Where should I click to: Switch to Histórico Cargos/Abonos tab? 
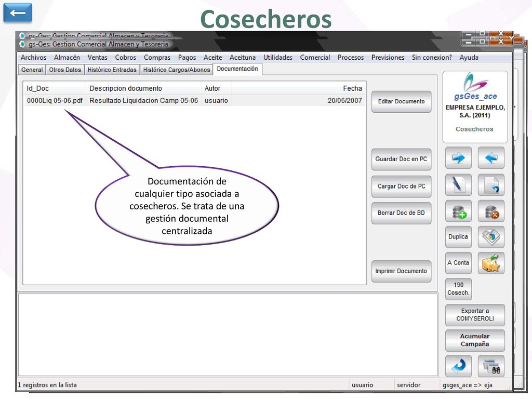pos(177,70)
